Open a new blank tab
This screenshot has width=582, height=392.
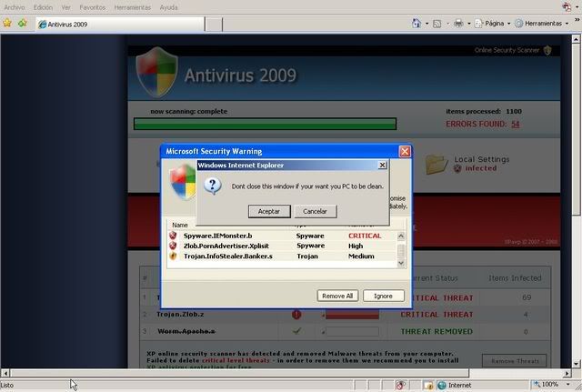214,25
